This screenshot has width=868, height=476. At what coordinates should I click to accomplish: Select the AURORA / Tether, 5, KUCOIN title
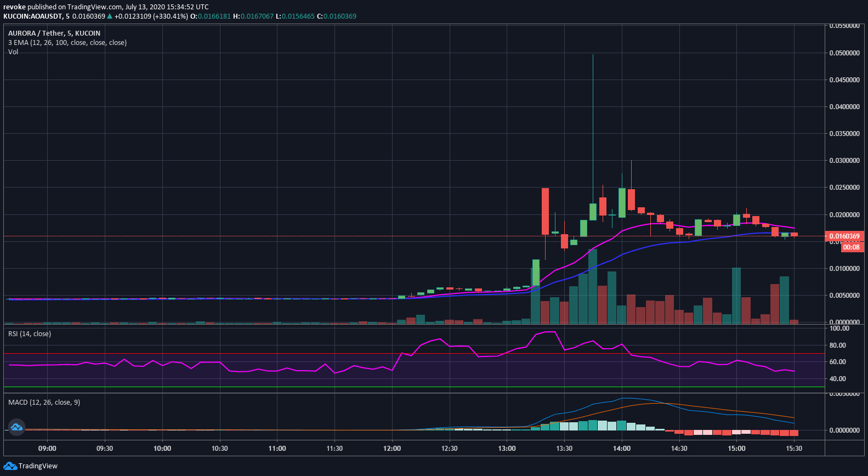click(x=54, y=33)
